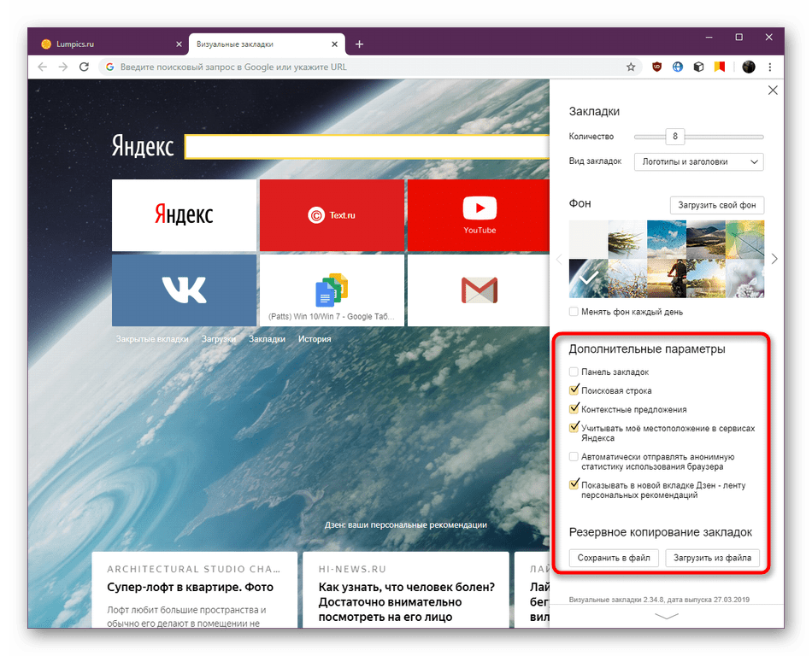Go back with the browser back arrow

pos(43,67)
